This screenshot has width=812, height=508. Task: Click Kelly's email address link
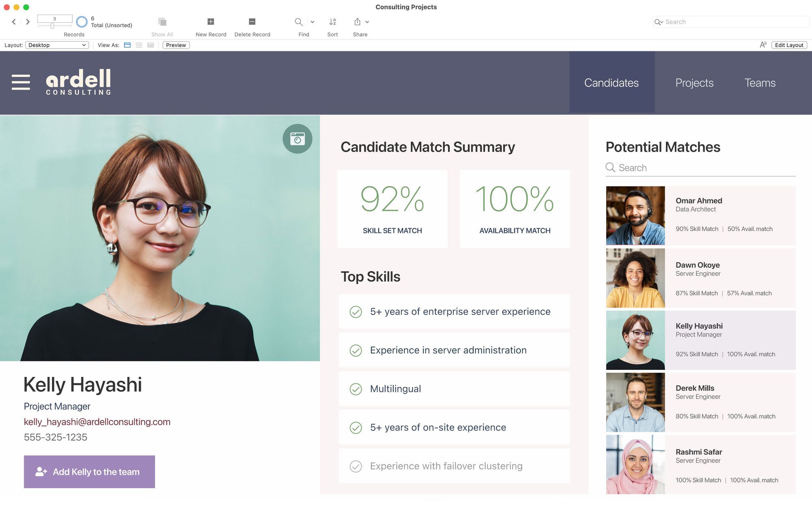[x=97, y=422]
